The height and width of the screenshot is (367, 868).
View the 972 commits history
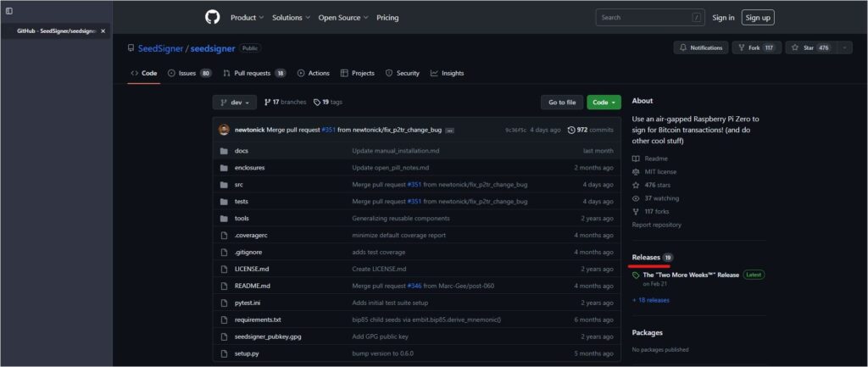[591, 130]
